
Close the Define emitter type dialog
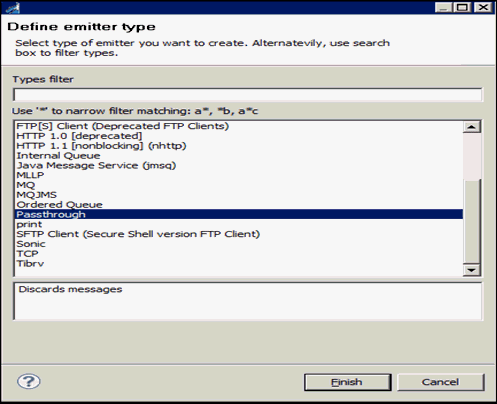click(483, 7)
